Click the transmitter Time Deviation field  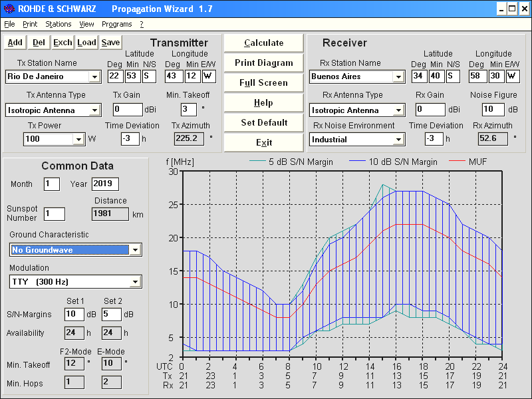pyautogui.click(x=130, y=139)
